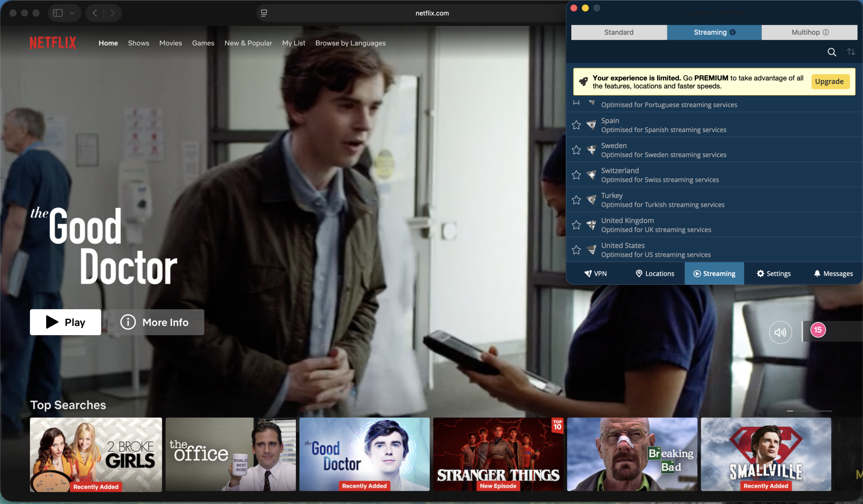Go back in Safari browser
The height and width of the screenshot is (504, 863).
pyautogui.click(x=95, y=13)
